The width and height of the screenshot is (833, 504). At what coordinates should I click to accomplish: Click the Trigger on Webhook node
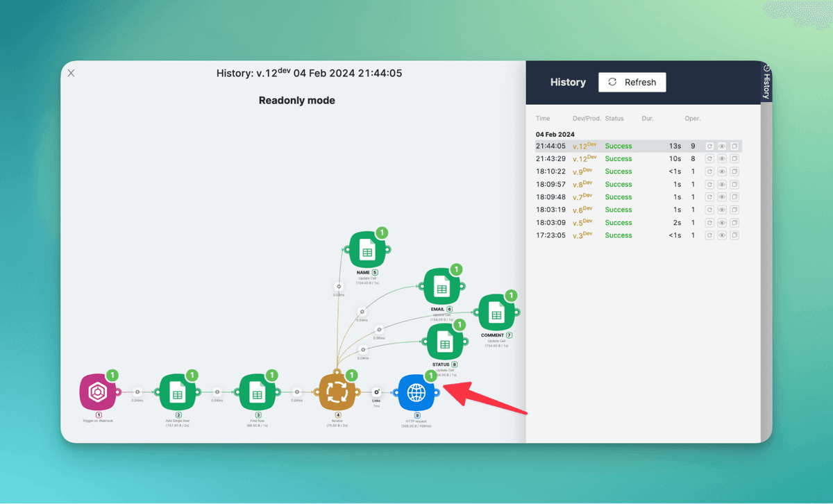98,392
